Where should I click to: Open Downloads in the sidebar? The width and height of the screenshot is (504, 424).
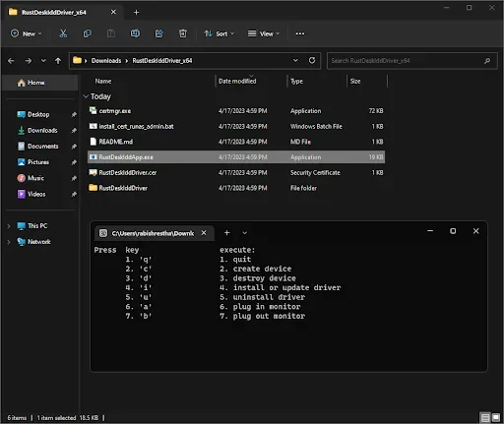(x=42, y=131)
